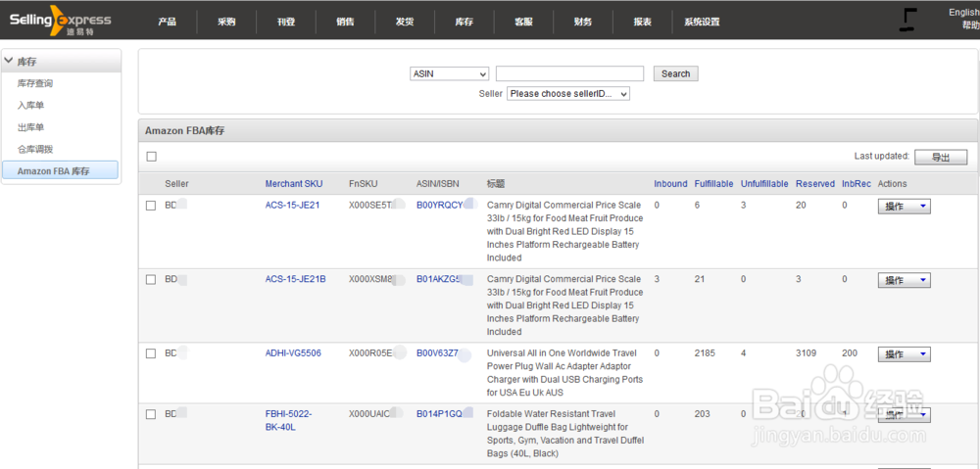Click the Search button

tap(675, 73)
